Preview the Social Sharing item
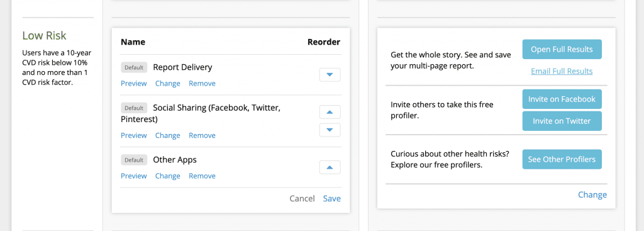This screenshot has height=231, width=644. 133,135
